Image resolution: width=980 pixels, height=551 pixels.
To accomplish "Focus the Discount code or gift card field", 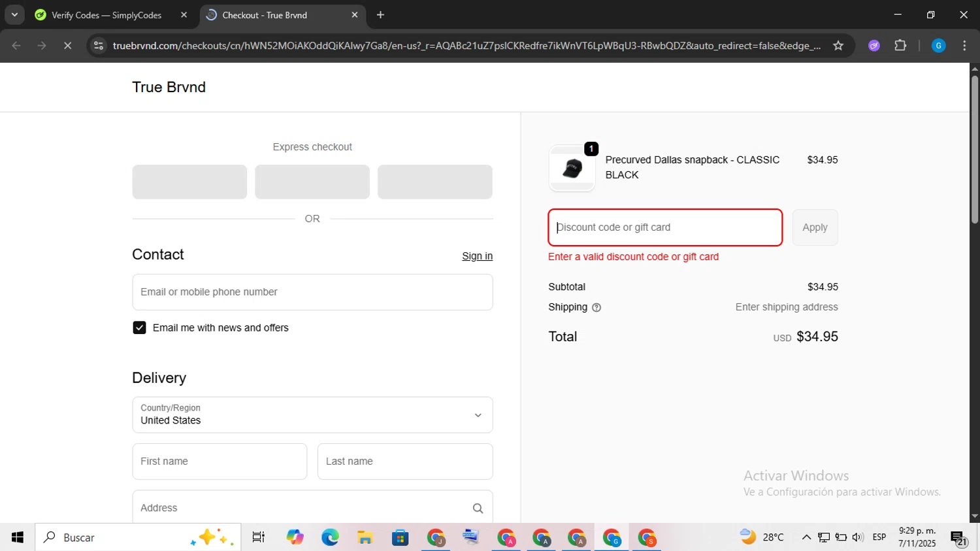I will click(665, 227).
